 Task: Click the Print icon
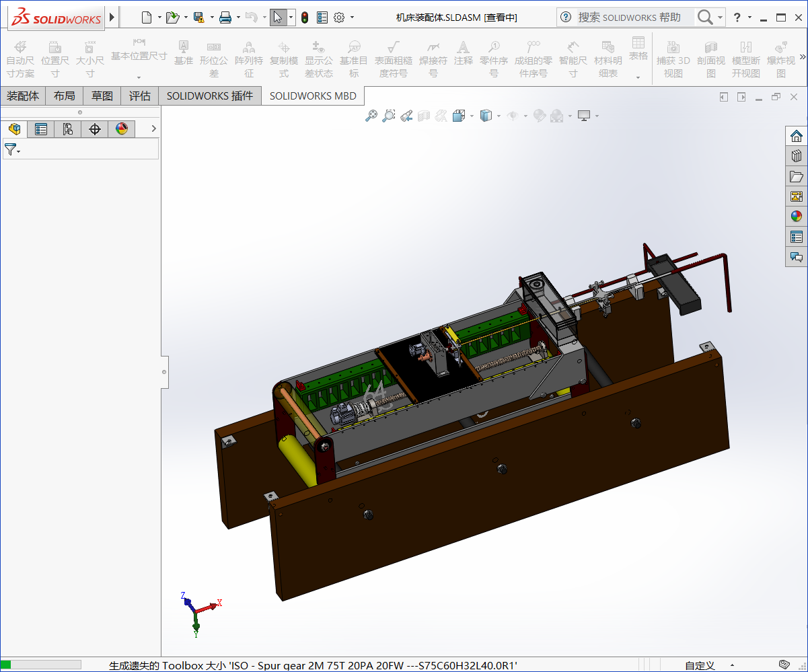(x=225, y=17)
